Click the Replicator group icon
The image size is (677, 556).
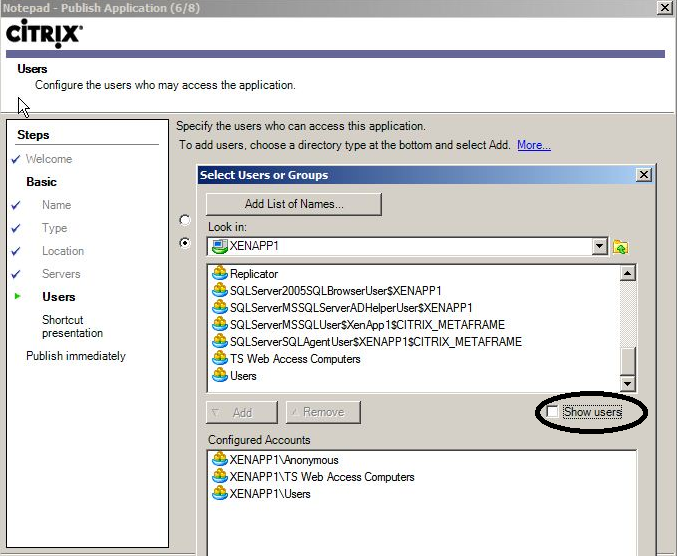(x=220, y=273)
